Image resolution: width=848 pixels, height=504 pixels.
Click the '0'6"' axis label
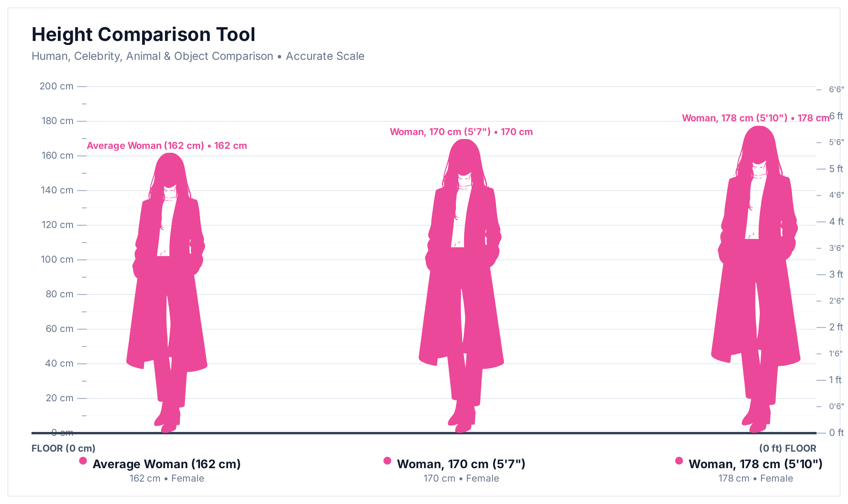coord(837,407)
